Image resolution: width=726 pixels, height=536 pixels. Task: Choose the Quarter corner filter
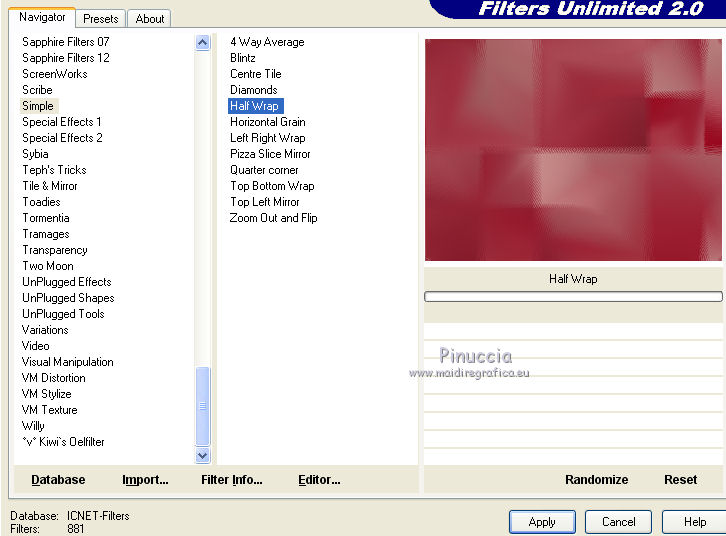tap(264, 170)
